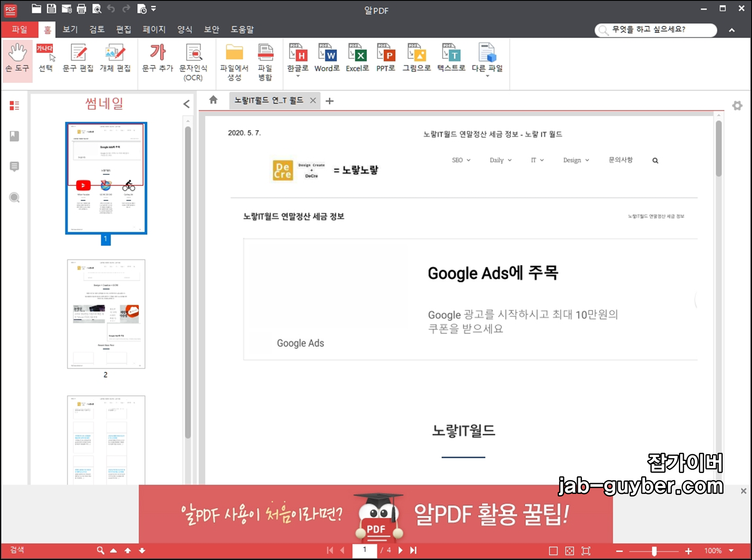This screenshot has width=752, height=560.
Task: Open the 도움말 tab
Action: tap(242, 29)
